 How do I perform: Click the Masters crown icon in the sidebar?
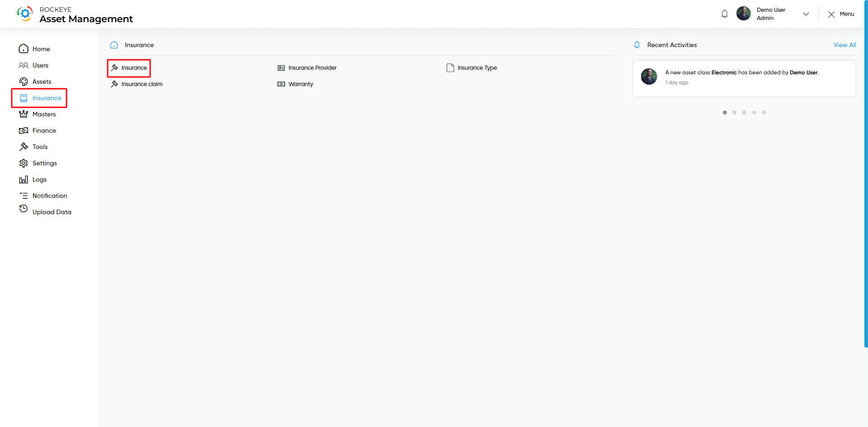24,114
